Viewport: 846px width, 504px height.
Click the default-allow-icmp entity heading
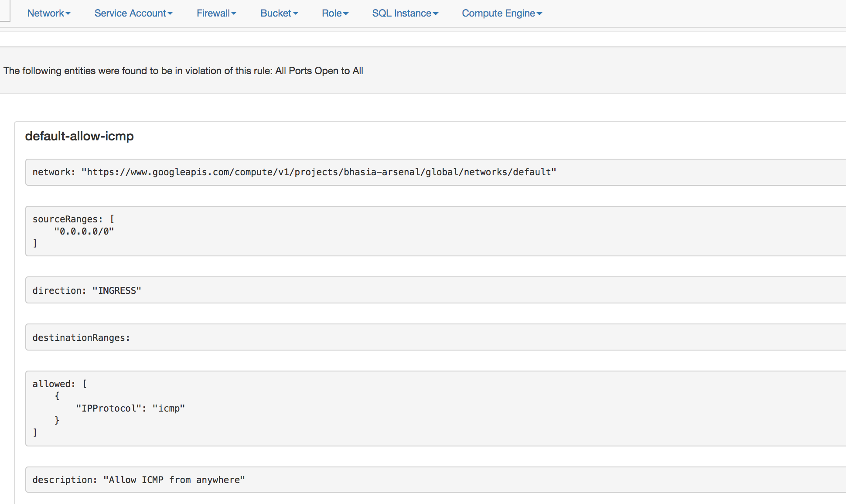coord(79,136)
